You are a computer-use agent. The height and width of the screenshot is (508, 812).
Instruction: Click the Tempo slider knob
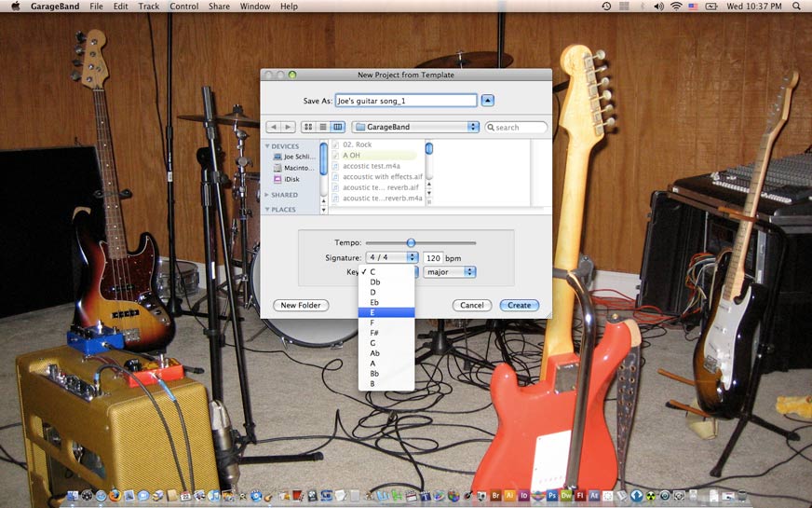click(411, 242)
